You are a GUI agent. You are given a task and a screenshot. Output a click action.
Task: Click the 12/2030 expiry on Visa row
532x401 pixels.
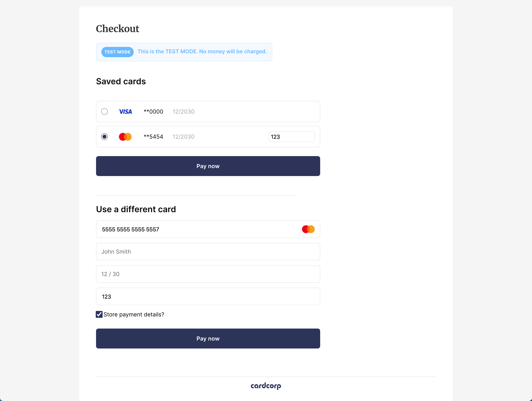(184, 112)
